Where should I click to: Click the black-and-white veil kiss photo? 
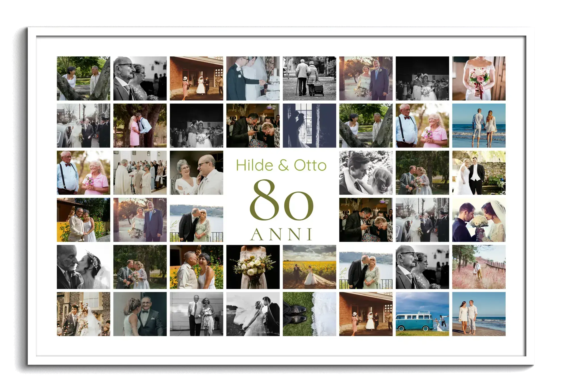point(253,314)
